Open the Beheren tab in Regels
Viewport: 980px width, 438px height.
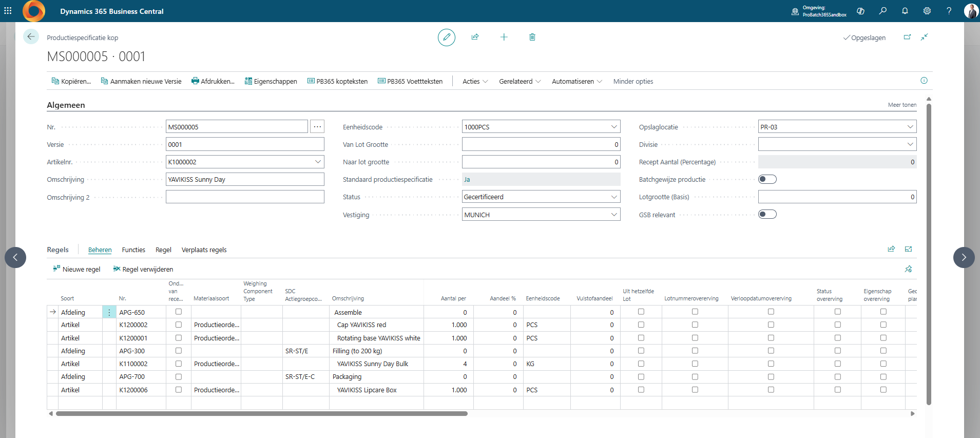tap(100, 250)
